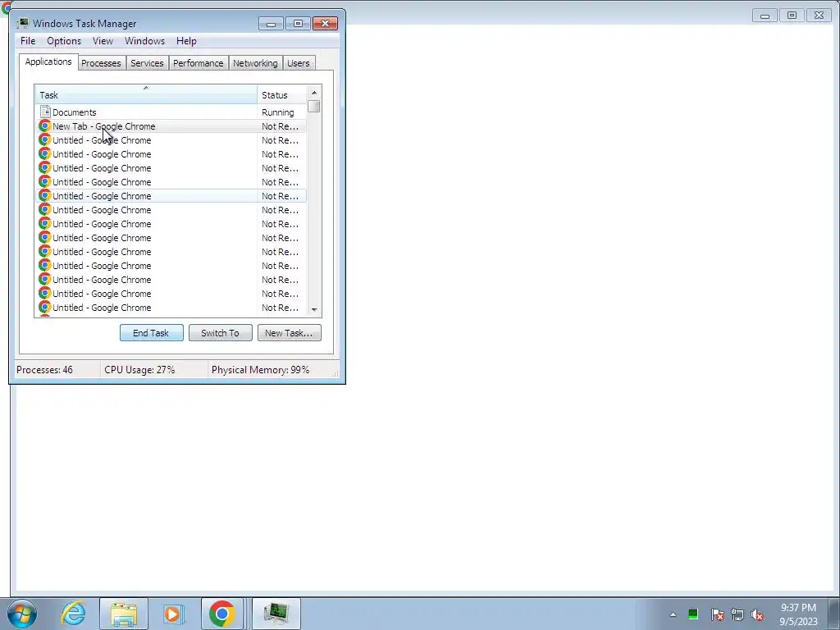Screen dimensions: 840x630
Task: Click the Google Chrome taskbar icon
Action: (222, 614)
